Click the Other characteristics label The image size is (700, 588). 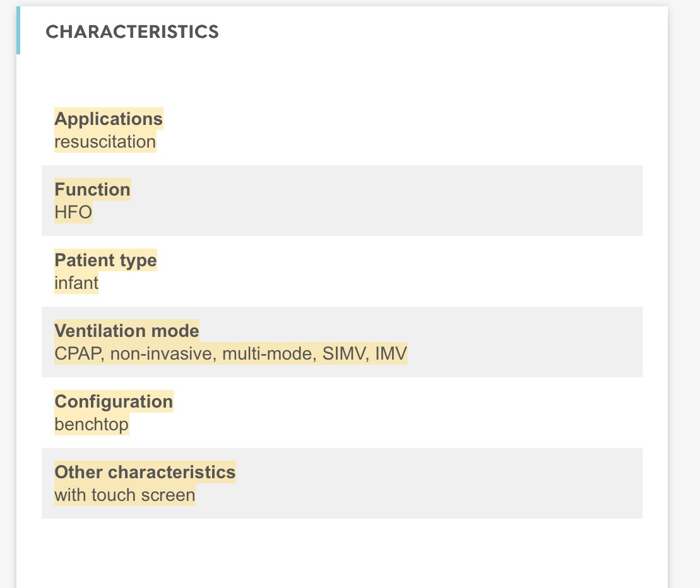point(145,472)
